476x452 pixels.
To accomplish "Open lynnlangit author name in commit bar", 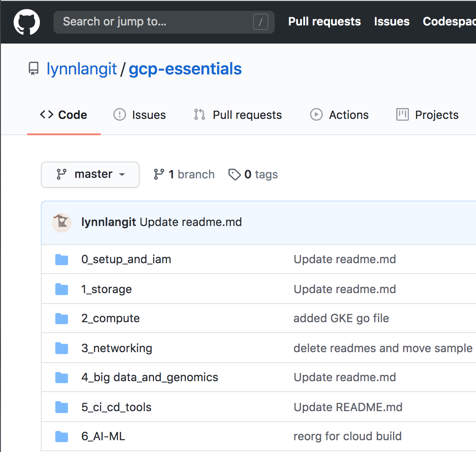I will tap(108, 222).
